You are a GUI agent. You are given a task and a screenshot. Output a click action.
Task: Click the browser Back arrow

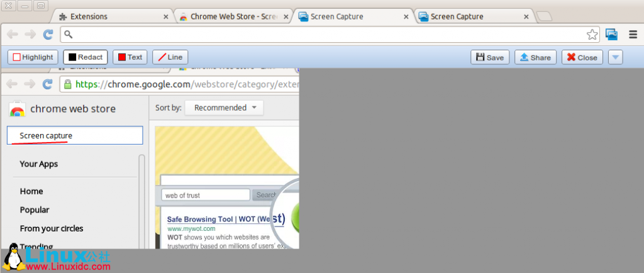tap(13, 35)
